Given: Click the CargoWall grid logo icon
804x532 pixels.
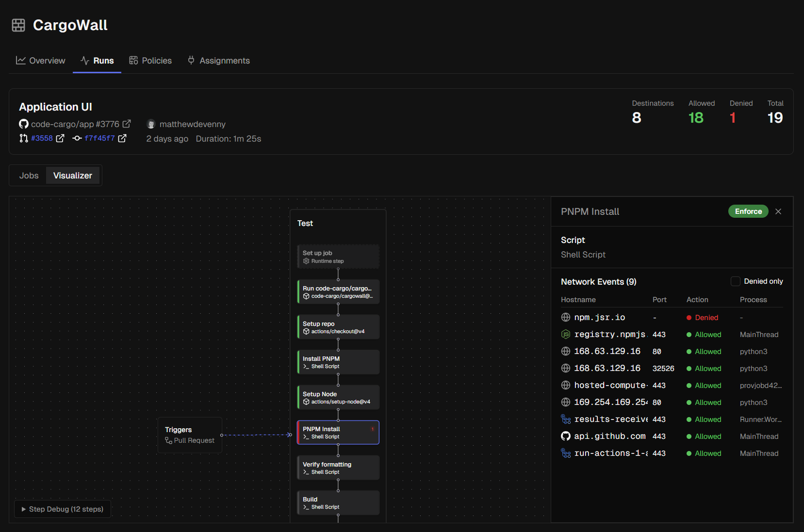Looking at the screenshot, I should (x=18, y=25).
